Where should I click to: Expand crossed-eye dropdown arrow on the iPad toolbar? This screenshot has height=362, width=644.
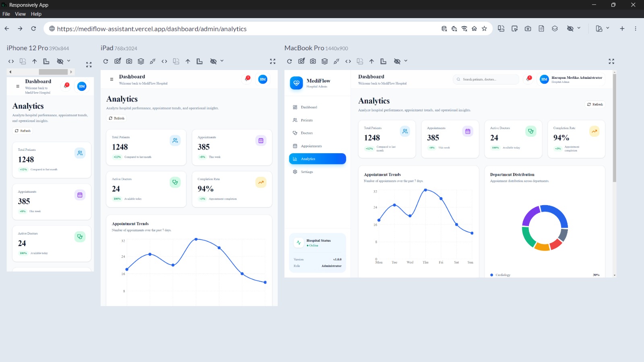coord(222,61)
